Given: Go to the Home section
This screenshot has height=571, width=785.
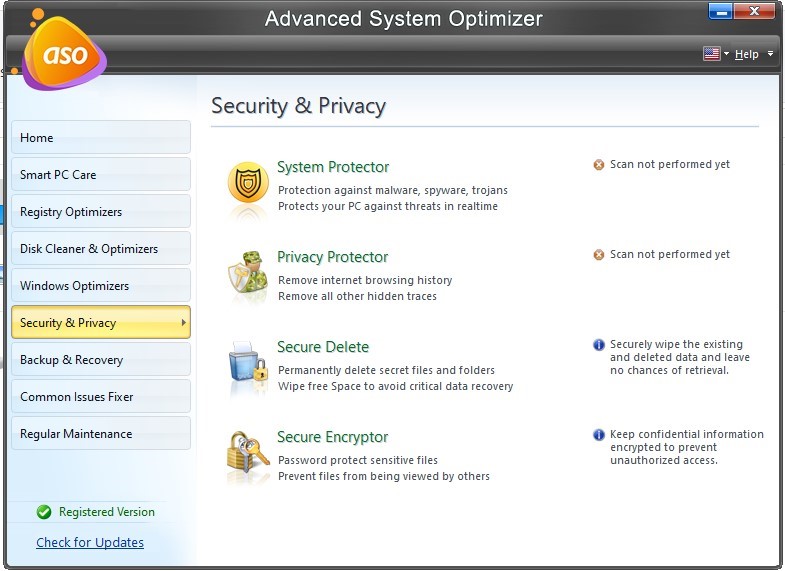Looking at the screenshot, I should pos(101,137).
